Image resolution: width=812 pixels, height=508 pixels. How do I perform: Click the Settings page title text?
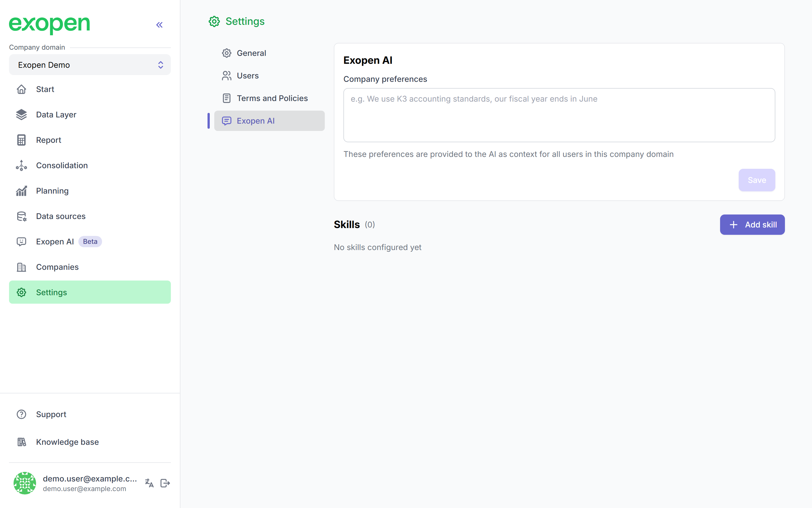(x=245, y=21)
